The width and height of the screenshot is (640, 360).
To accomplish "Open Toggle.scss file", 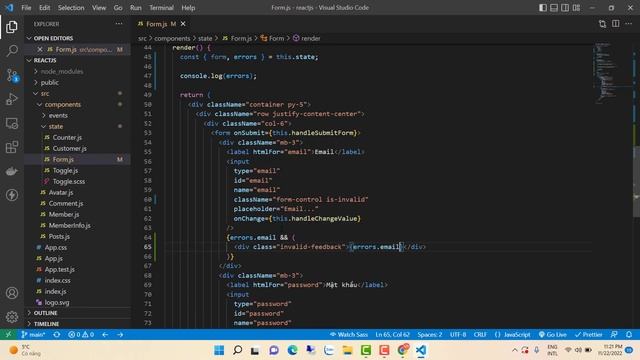I will [78, 182].
